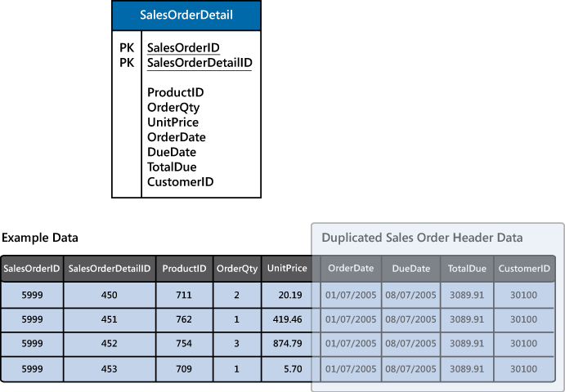The width and height of the screenshot is (565, 392).
Task: Select the 01/07/2005 OrderDate in row 450
Action: tap(351, 295)
